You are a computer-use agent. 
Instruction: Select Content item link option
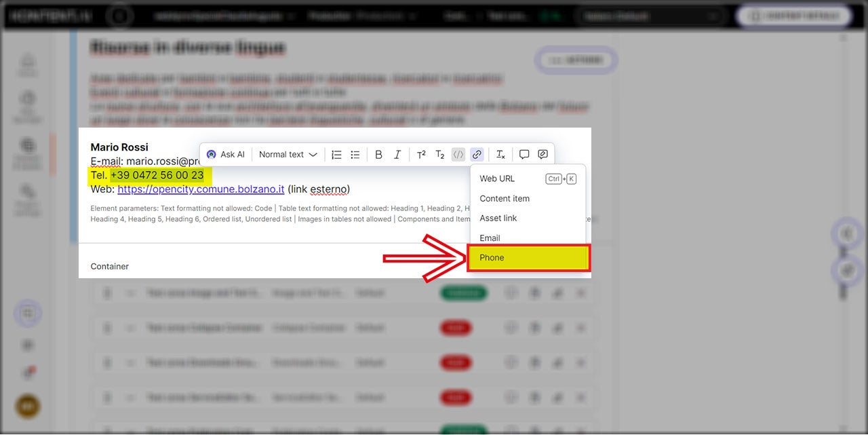505,198
